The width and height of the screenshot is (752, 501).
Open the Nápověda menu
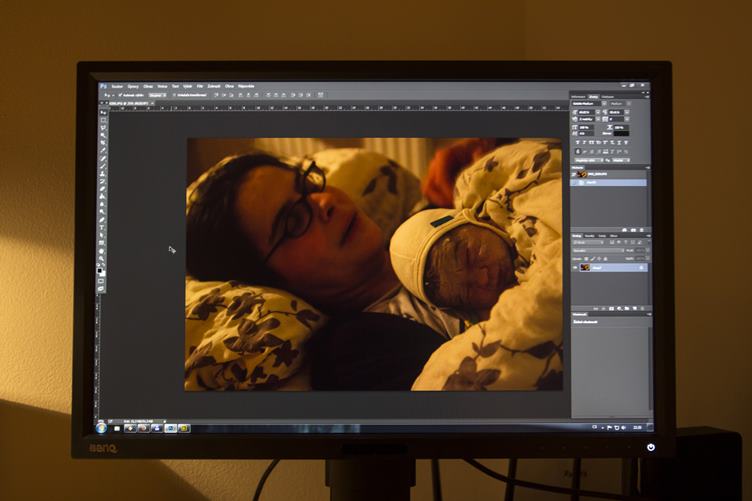pyautogui.click(x=246, y=86)
